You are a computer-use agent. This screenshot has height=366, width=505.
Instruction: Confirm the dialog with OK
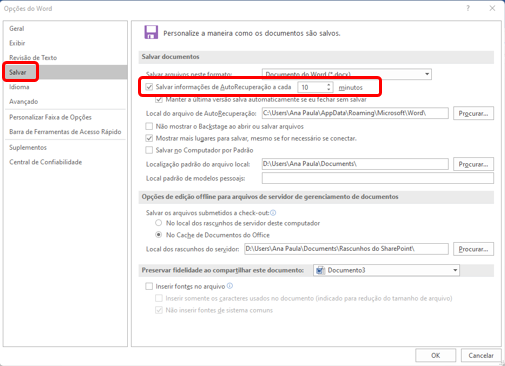tap(435, 355)
